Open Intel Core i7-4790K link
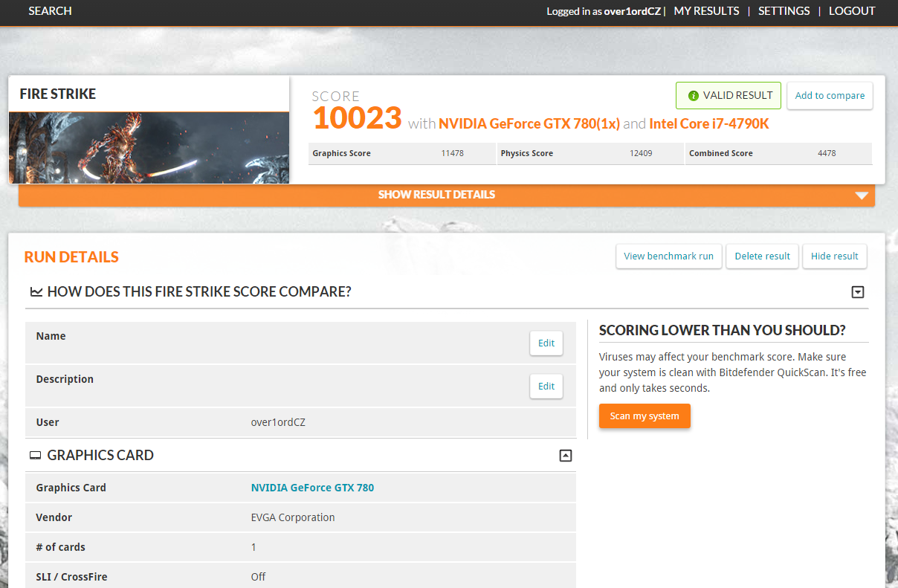 tap(709, 123)
